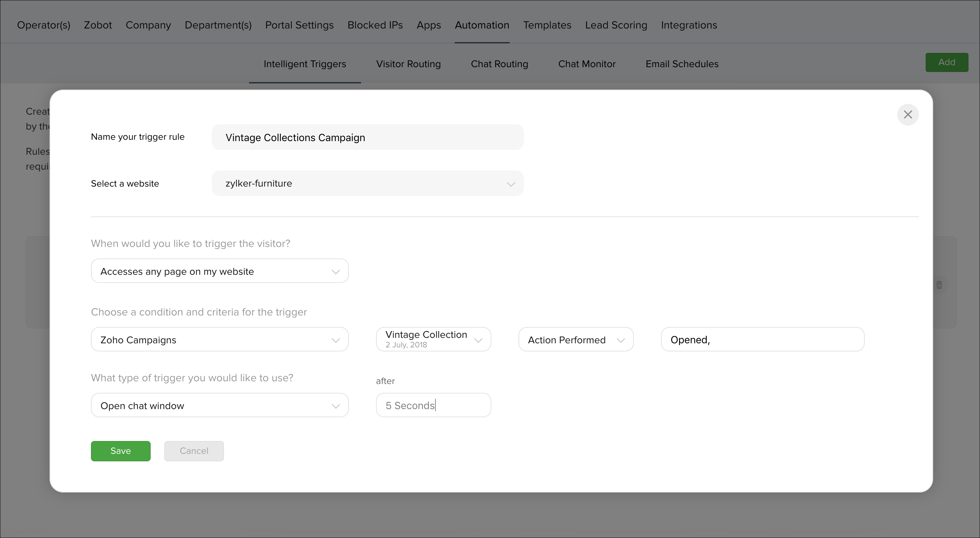Save the trigger rule

tap(120, 451)
